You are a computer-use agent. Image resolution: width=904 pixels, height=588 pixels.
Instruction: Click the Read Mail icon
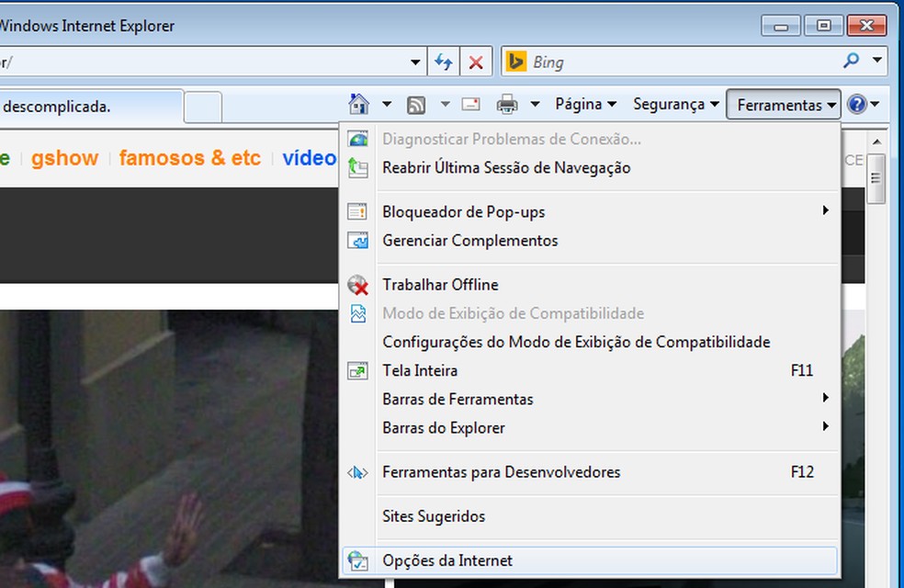tap(470, 104)
